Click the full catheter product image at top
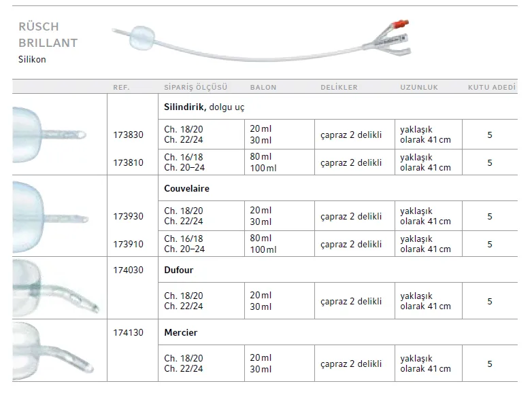 [262, 41]
